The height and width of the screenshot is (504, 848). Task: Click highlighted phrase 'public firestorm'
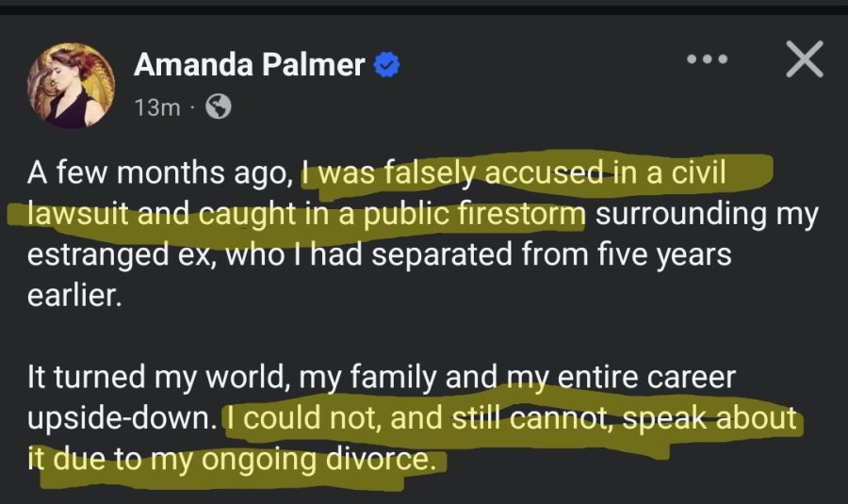[473, 214]
